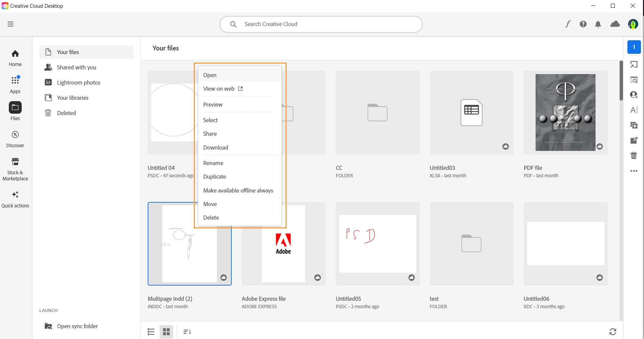The width and height of the screenshot is (644, 339).
Task: Open Discover in the left sidebar
Action: point(15,139)
